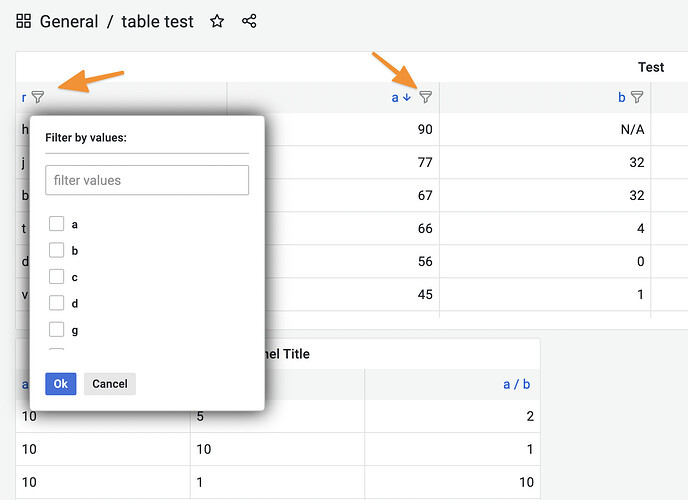The height and width of the screenshot is (500, 688).
Task: Click the table test breadcrumb title
Action: point(158,21)
